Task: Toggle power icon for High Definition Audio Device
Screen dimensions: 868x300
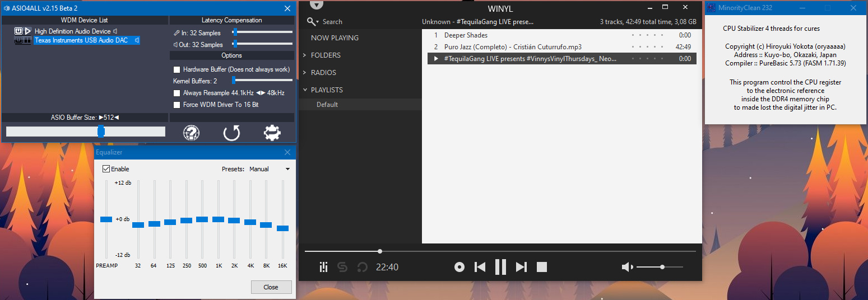Action: pyautogui.click(x=18, y=31)
